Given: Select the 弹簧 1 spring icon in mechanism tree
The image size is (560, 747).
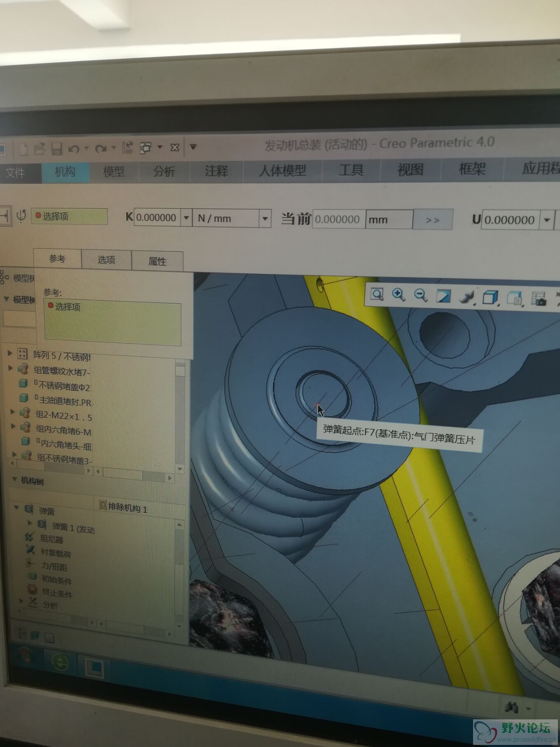Looking at the screenshot, I should 42,524.
